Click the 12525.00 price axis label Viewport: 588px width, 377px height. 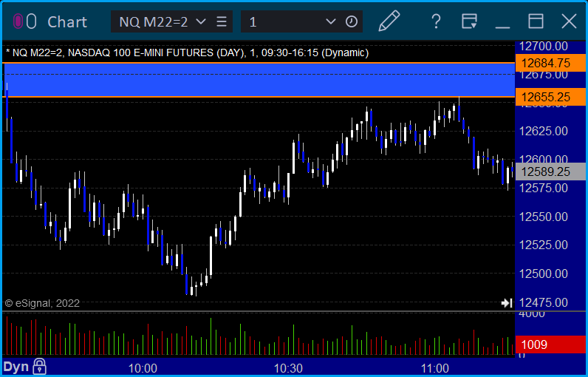point(543,245)
